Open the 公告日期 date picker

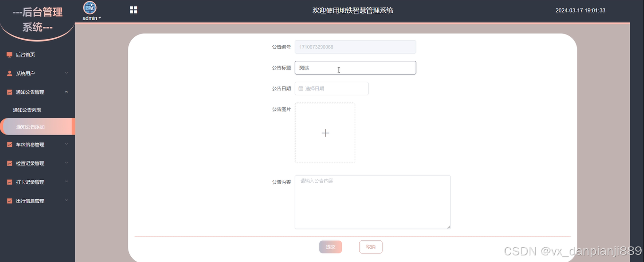click(331, 88)
